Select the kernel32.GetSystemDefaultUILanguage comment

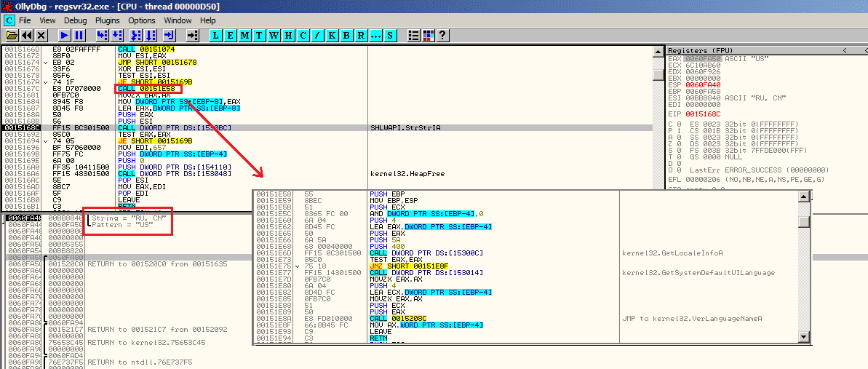(x=698, y=273)
